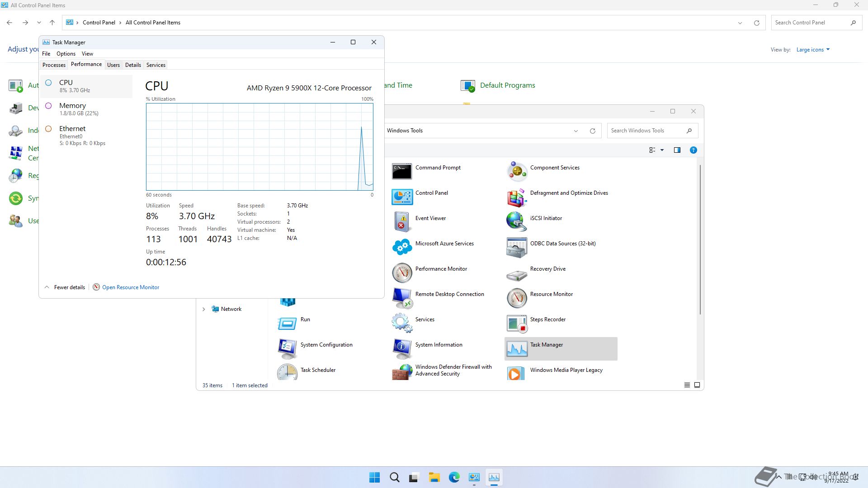868x488 pixels.
Task: Select Ethernet in Task Manager sidebar
Action: [86, 135]
